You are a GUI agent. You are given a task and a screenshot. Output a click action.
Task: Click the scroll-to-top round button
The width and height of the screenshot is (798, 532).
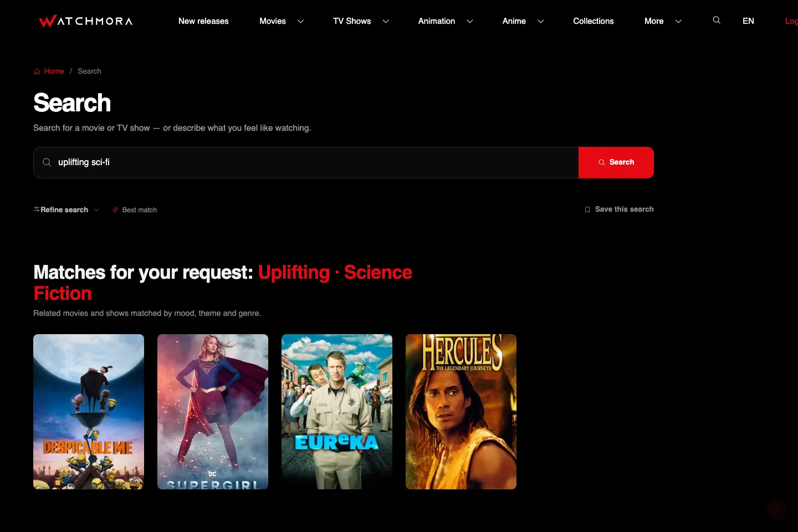click(777, 509)
